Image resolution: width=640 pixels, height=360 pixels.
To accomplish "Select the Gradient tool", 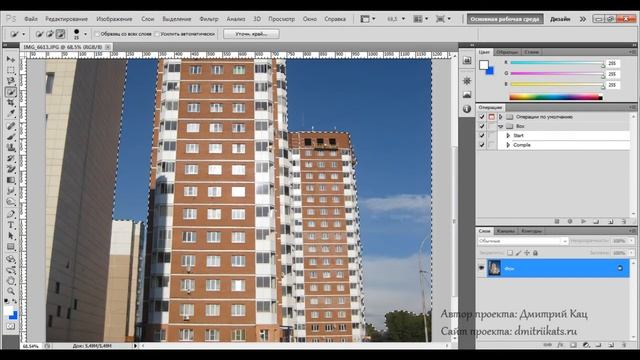I will point(11,180).
